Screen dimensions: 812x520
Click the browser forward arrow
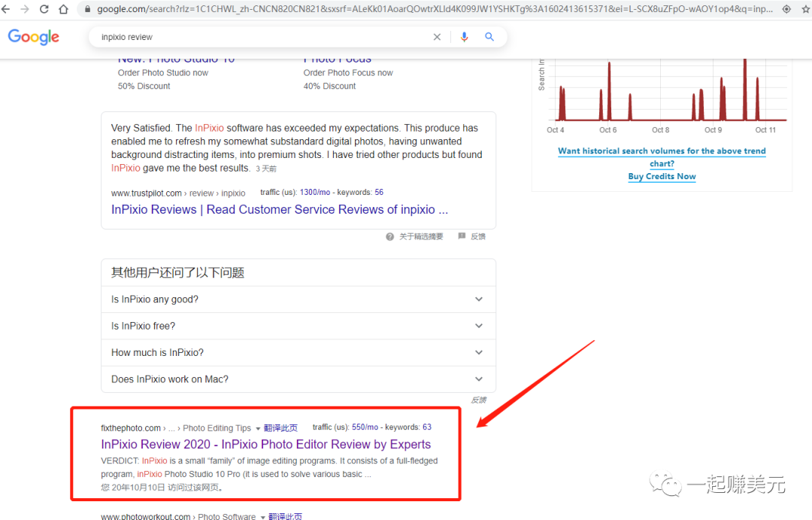click(x=25, y=9)
